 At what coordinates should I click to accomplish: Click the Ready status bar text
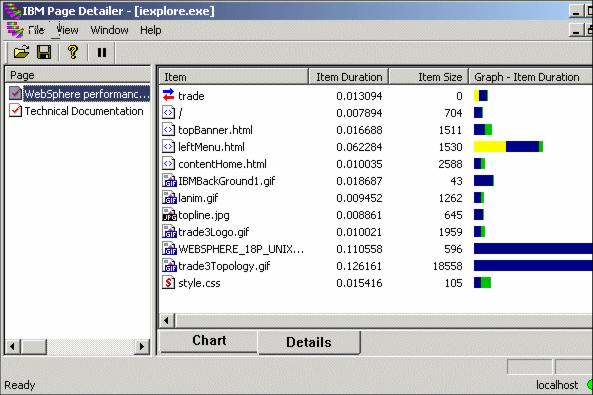click(x=19, y=385)
